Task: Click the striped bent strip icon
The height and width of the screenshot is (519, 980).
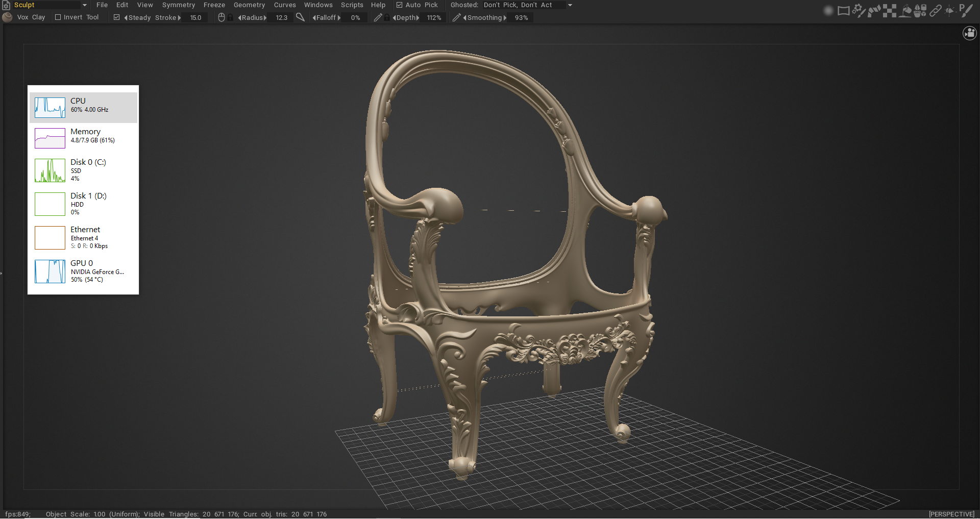Action: (x=874, y=10)
